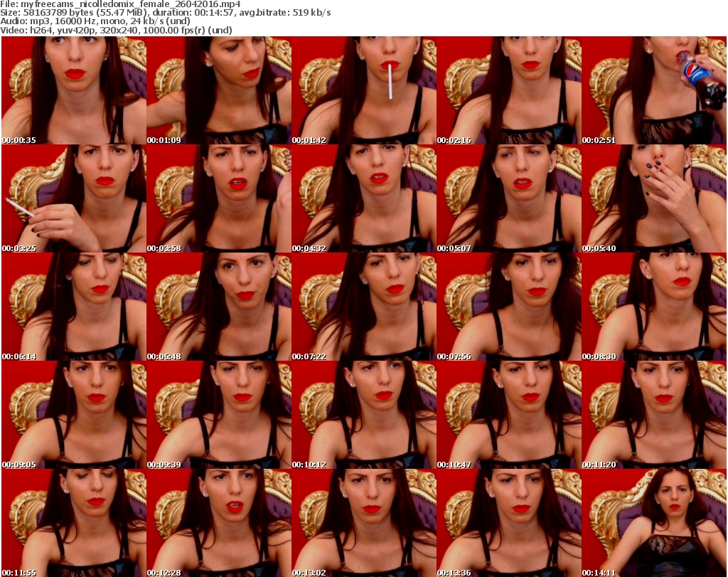Select the thumbnail stamped 00:13:36
728x577 pixels.
pos(509,524)
